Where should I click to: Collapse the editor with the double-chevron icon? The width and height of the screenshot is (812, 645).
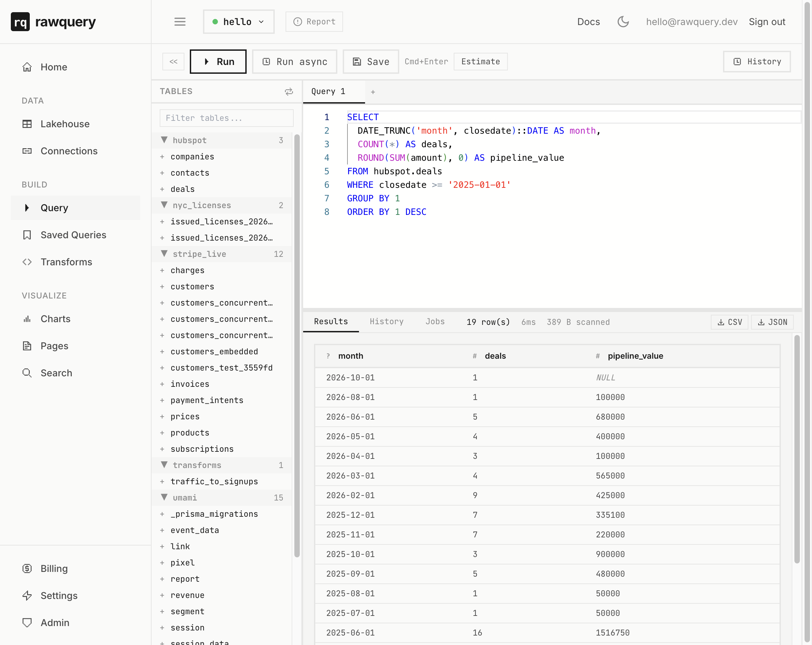tap(173, 61)
